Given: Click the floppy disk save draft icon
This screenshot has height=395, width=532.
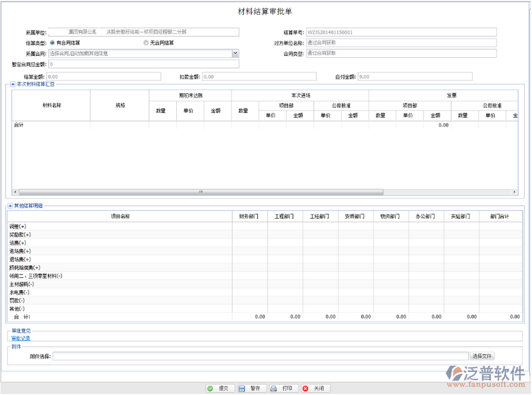Looking at the screenshot, I should tap(242, 388).
